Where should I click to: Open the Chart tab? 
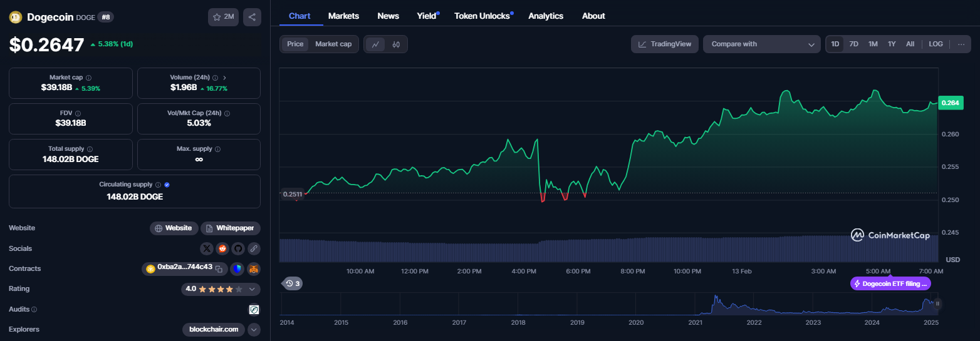pyautogui.click(x=300, y=16)
